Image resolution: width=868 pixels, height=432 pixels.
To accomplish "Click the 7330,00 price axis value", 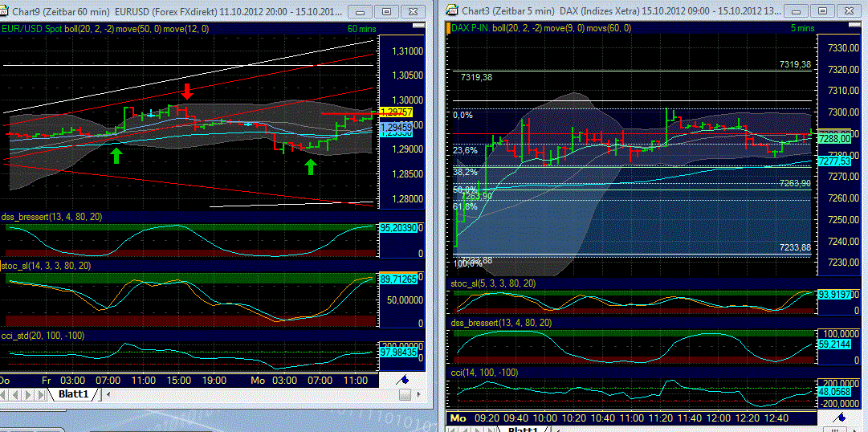I will (x=844, y=49).
